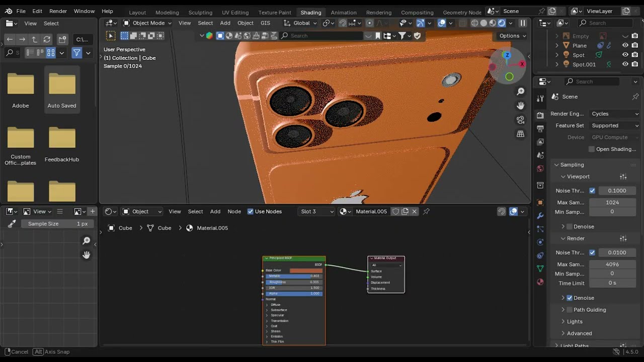The height and width of the screenshot is (362, 644).
Task: Click the fake user shield for Material.005
Action: pyautogui.click(x=396, y=212)
